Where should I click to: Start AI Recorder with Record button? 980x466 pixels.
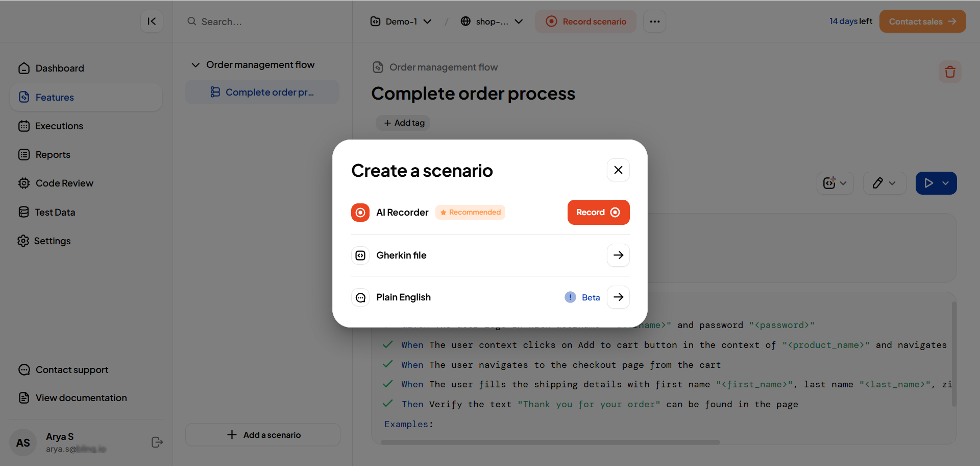(598, 212)
